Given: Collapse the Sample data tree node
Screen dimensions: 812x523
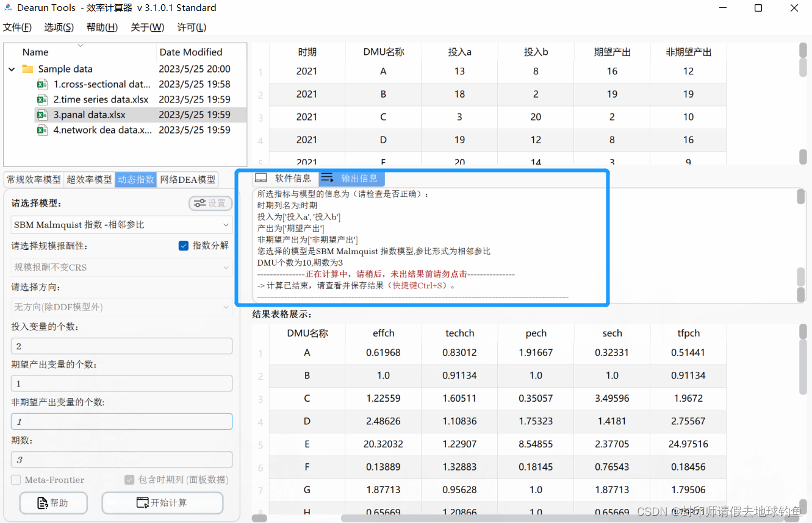Looking at the screenshot, I should [11, 69].
